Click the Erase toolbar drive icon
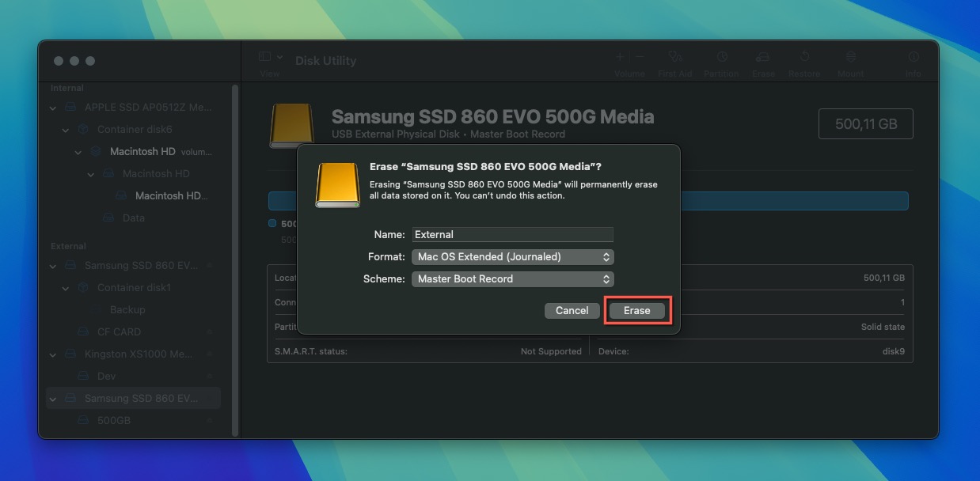This screenshot has width=980, height=481. 763,57
